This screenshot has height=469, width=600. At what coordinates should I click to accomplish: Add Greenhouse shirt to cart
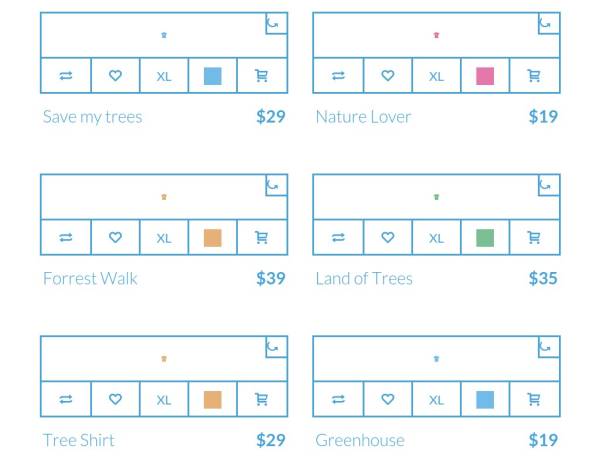[534, 399]
